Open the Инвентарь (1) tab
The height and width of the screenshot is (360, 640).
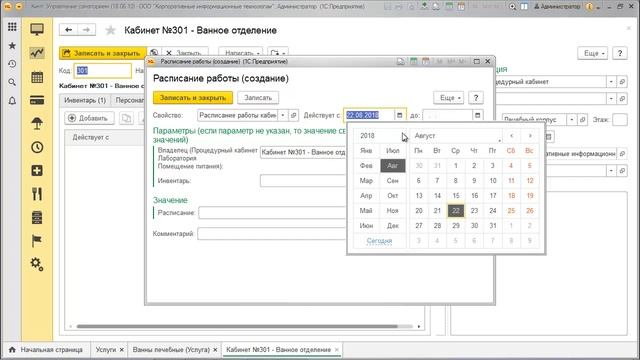tap(85, 100)
